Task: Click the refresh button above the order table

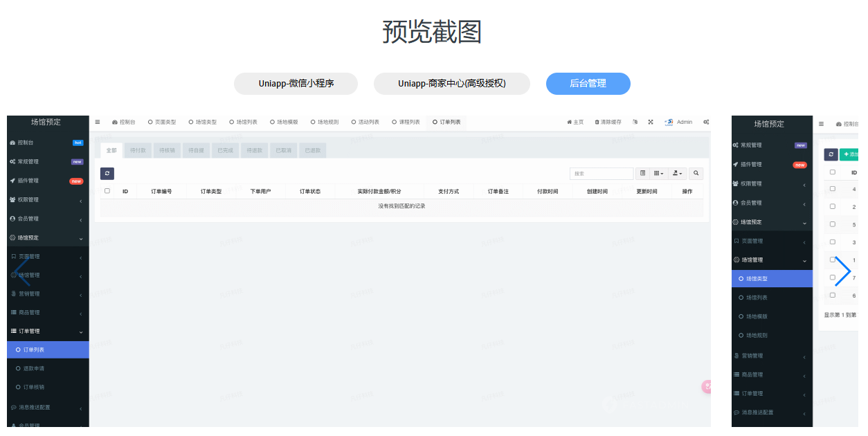Action: 107,174
